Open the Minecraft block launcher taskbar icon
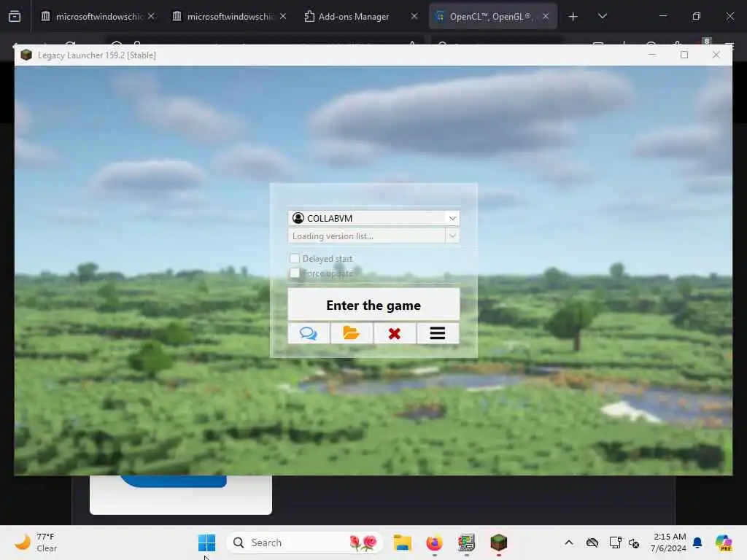Image resolution: width=747 pixels, height=560 pixels. coord(499,542)
